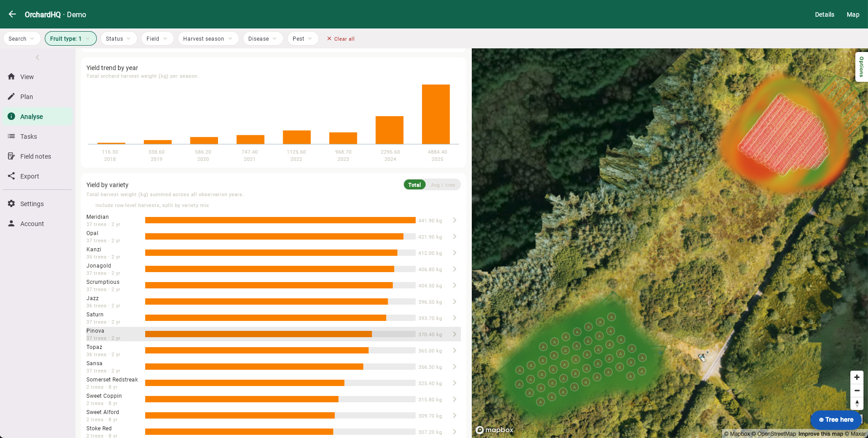Open the Disease filter dropdown
Viewport: 868px width, 438px height.
[263, 39]
